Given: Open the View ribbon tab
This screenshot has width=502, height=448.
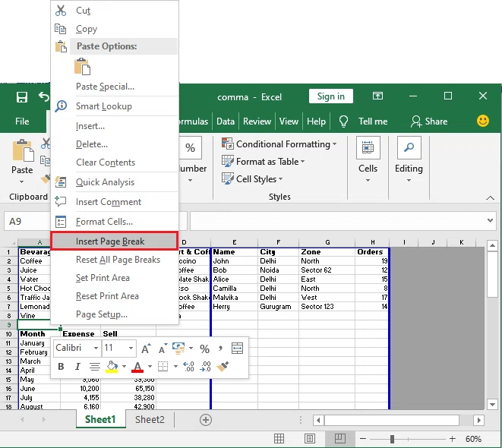Looking at the screenshot, I should [x=289, y=121].
